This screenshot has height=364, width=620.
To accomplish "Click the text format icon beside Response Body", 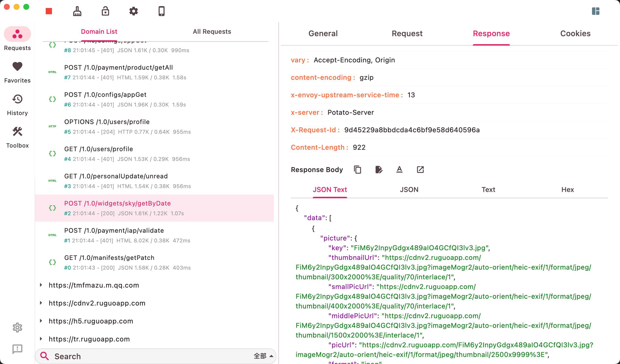I will point(399,170).
